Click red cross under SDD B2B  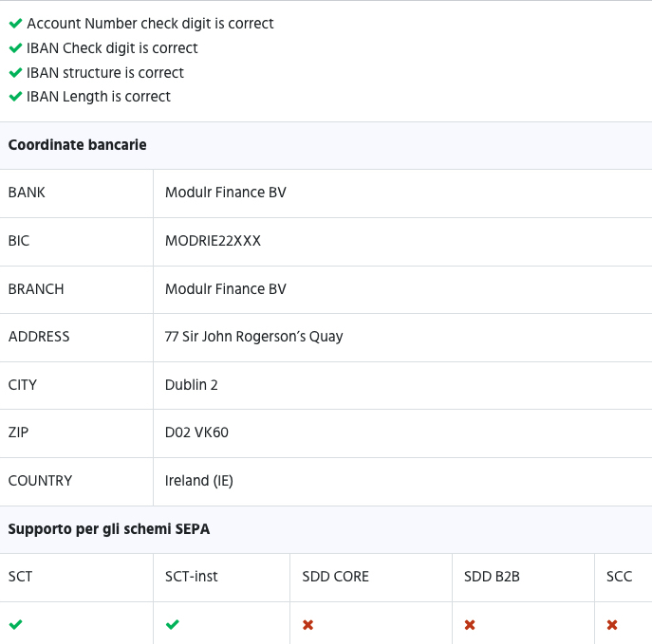(470, 624)
